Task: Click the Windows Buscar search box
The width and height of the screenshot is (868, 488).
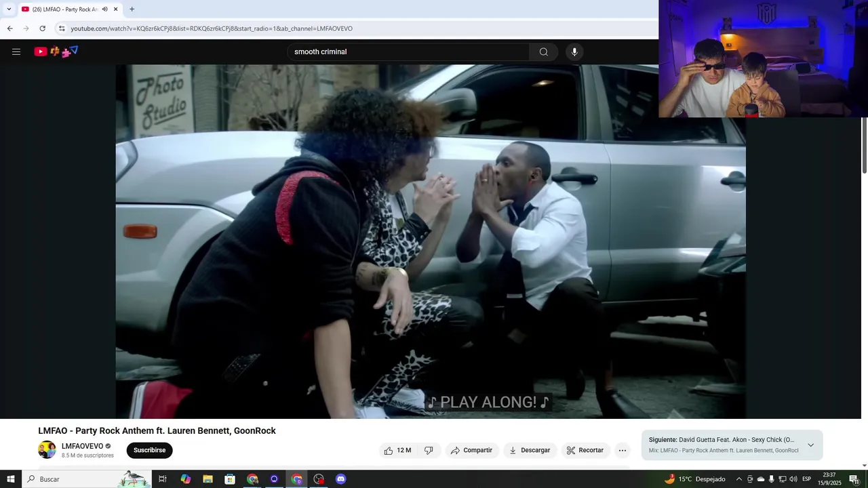Action: click(x=86, y=479)
